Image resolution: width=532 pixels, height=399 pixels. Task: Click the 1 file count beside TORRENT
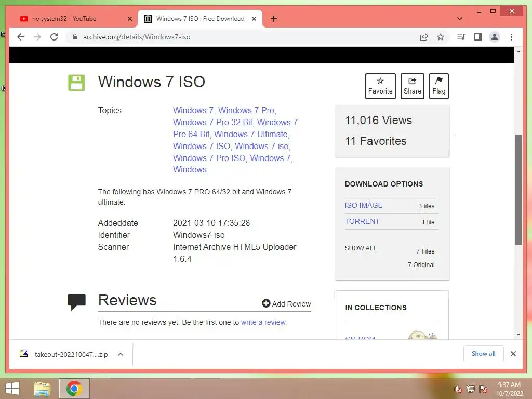[x=428, y=222]
